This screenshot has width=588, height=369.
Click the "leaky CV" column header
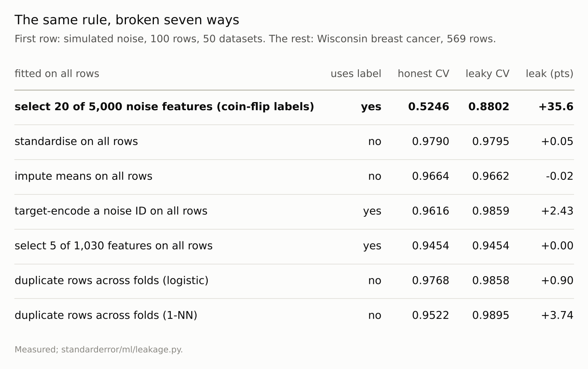pyautogui.click(x=487, y=74)
